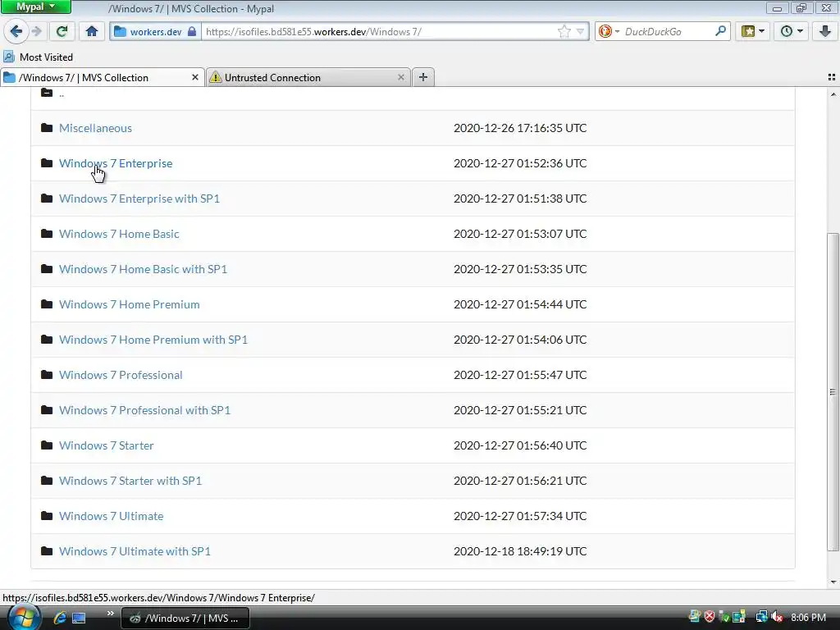Click the red security alert tray icon

pos(710,617)
